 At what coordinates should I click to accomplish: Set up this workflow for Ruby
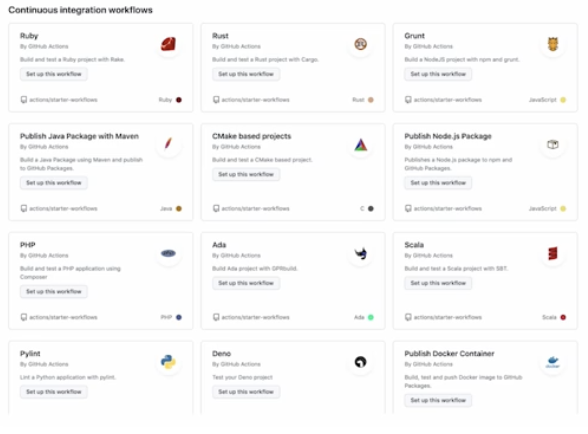(54, 74)
